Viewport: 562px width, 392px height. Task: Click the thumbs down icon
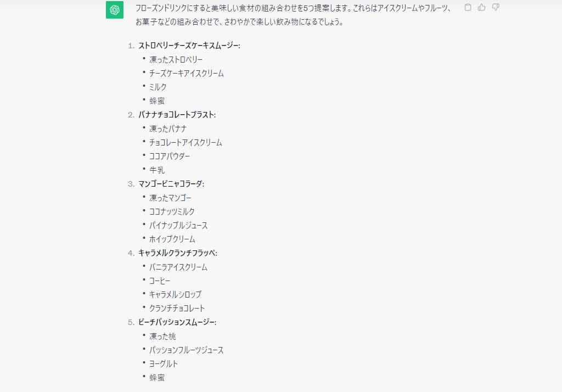click(x=496, y=8)
